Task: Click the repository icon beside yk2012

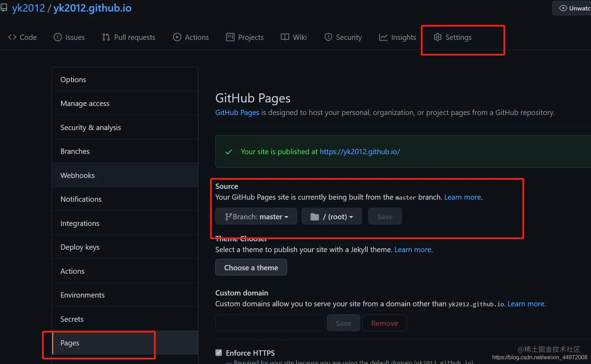Action: pos(4,8)
